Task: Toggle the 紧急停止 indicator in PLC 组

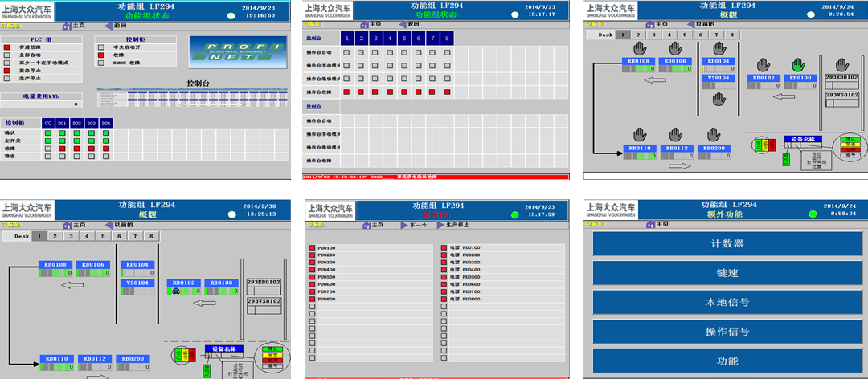Action: tap(6, 71)
